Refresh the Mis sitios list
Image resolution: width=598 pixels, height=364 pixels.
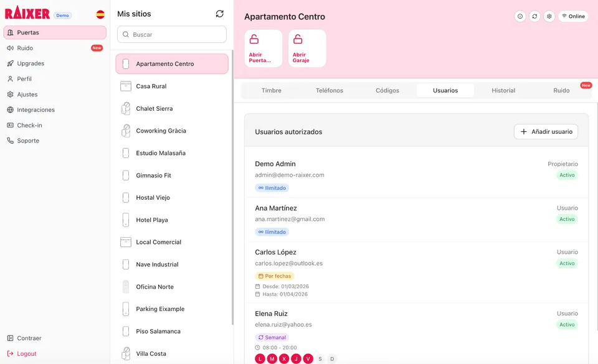219,14
